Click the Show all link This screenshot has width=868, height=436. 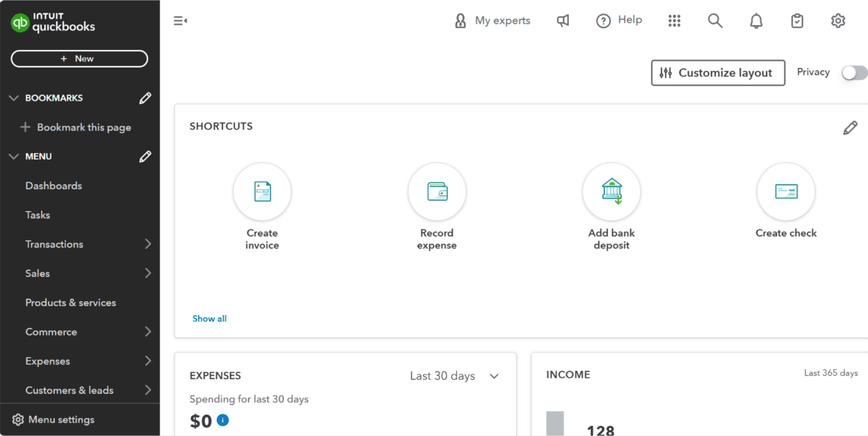[210, 318]
